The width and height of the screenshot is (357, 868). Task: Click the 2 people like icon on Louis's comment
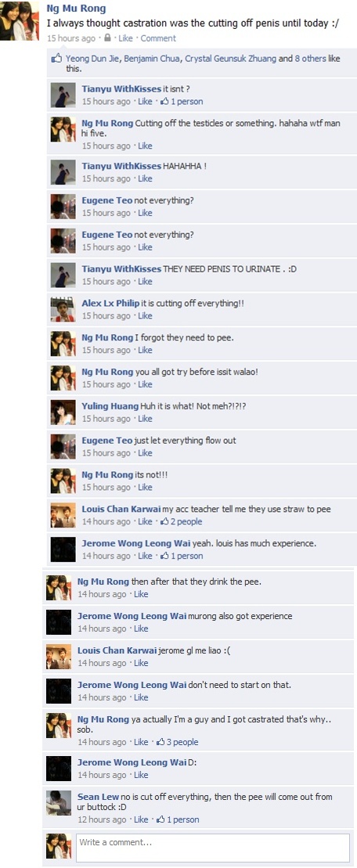[164, 521]
